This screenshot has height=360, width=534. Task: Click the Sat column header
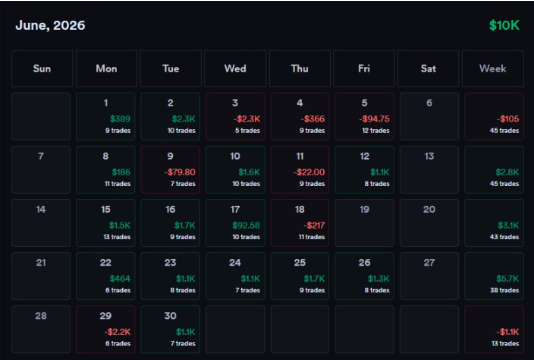coord(428,68)
